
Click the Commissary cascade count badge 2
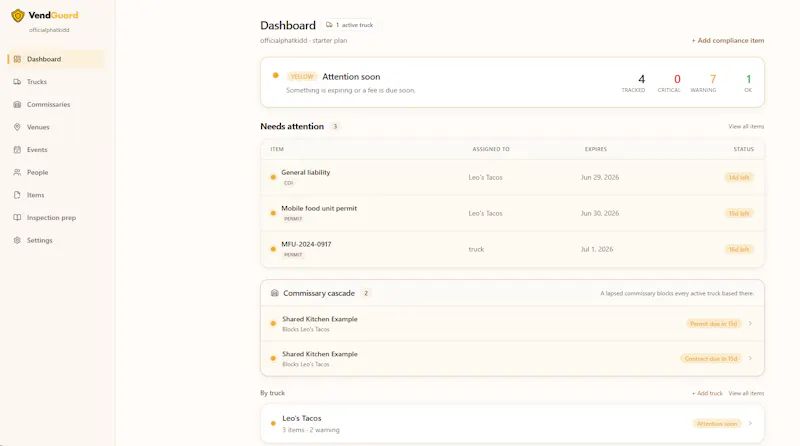[366, 293]
